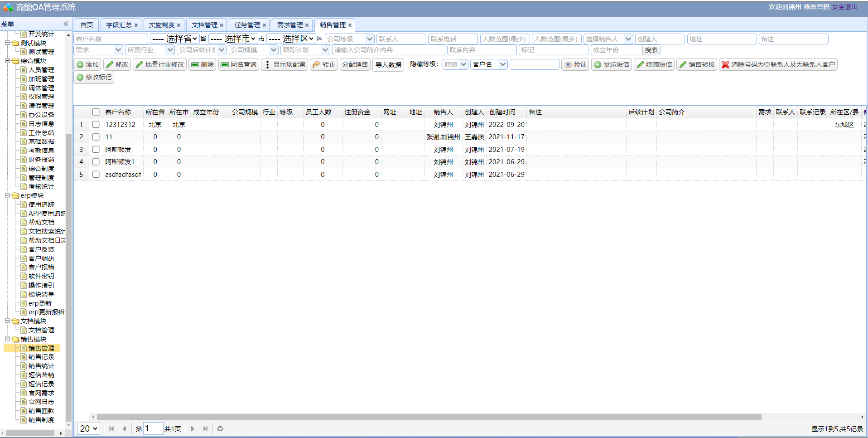This screenshot has height=438, width=868.
Task: Close the 需求管理 tab
Action: [307, 25]
